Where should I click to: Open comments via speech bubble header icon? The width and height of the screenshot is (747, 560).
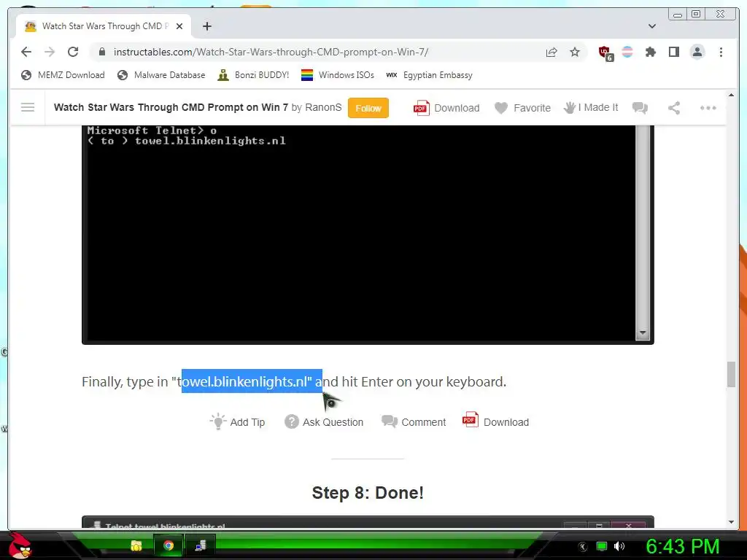tap(640, 108)
